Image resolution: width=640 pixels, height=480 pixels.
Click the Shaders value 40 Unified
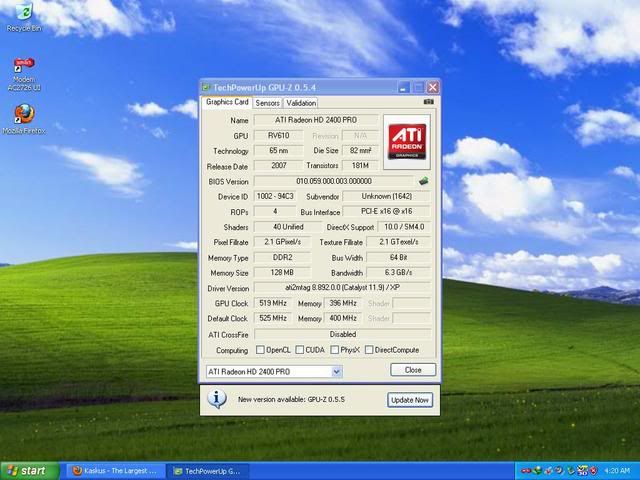[288, 227]
